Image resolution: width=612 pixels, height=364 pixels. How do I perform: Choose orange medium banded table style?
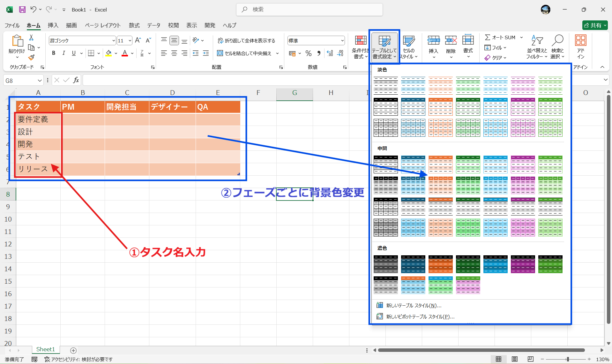(x=440, y=186)
